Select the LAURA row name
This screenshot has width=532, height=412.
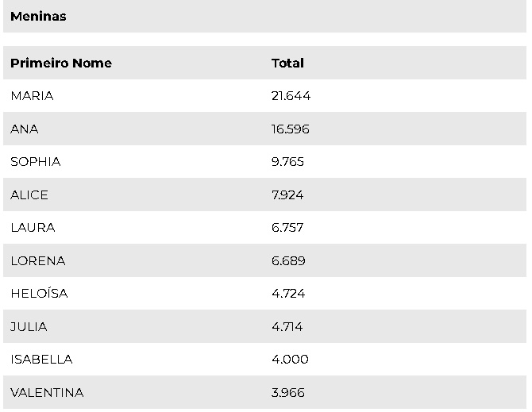tap(33, 228)
